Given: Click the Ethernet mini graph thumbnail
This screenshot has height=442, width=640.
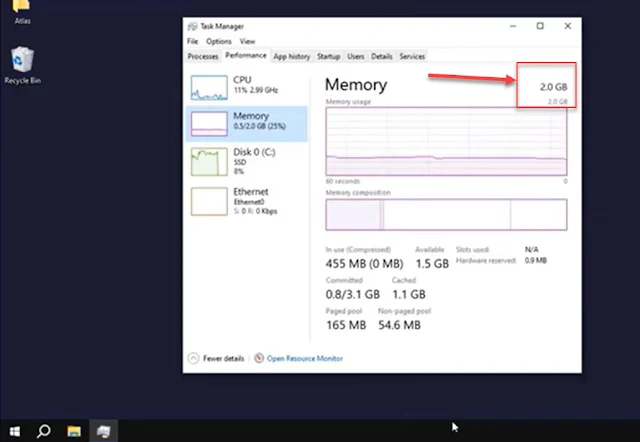Looking at the screenshot, I should (209, 201).
